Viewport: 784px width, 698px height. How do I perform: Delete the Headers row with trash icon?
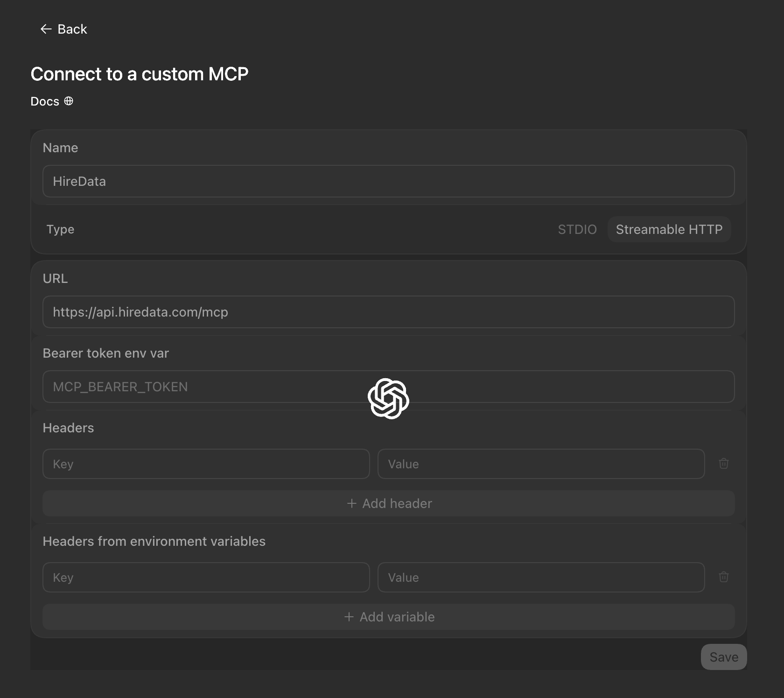point(723,464)
